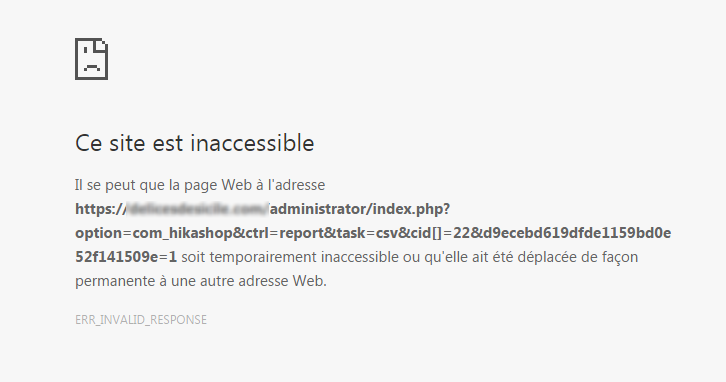
Task: Click the ERR_INVALID_RESPONSE error code
Action: pos(141,320)
